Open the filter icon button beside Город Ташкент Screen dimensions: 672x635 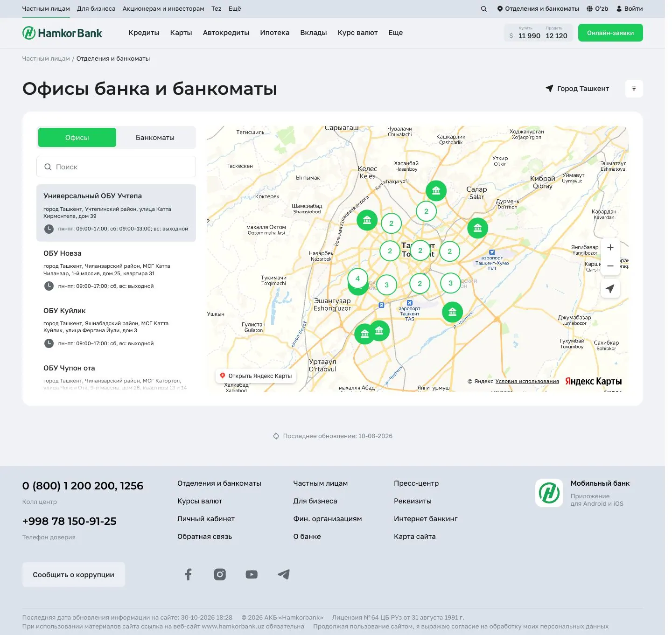[634, 89]
